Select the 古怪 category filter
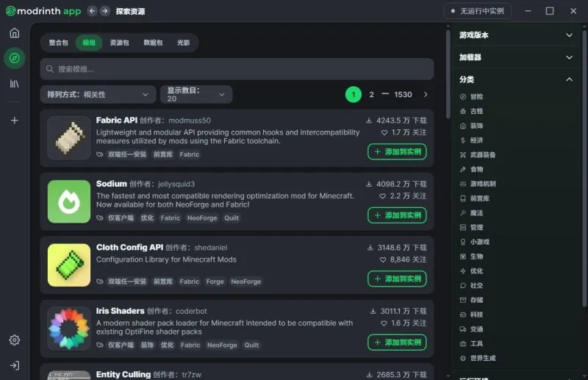This screenshot has width=588, height=380. [472, 112]
